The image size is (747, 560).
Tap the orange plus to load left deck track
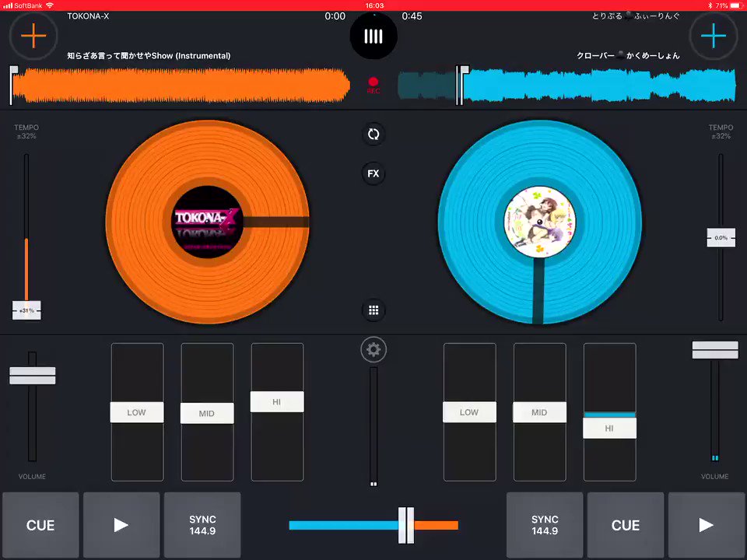(x=33, y=36)
